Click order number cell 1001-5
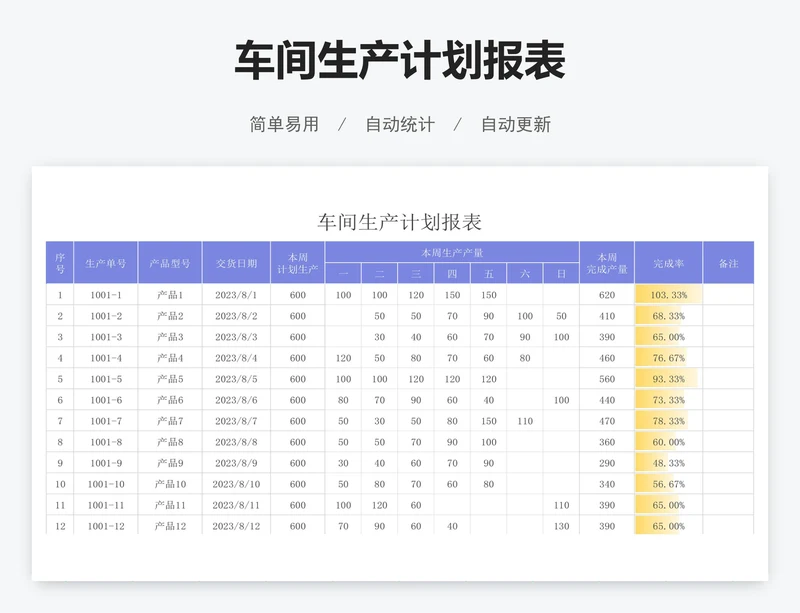This screenshot has height=613, width=800. point(106,379)
